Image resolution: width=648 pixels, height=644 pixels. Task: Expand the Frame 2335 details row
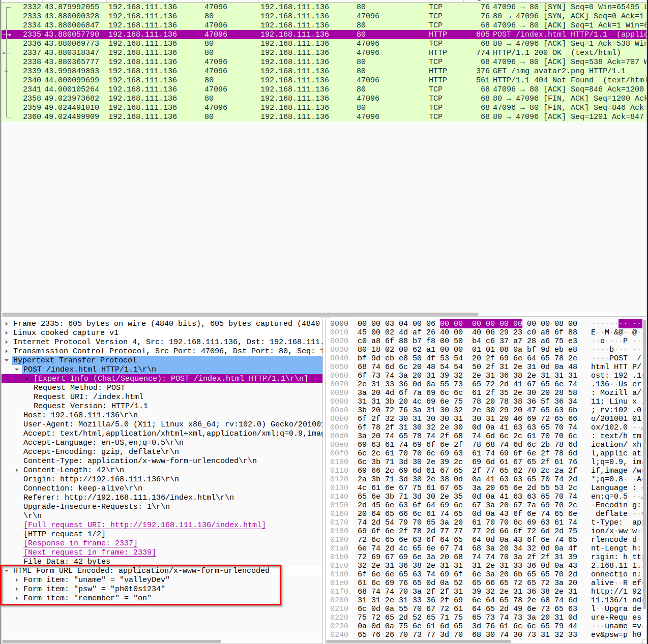tap(7, 324)
